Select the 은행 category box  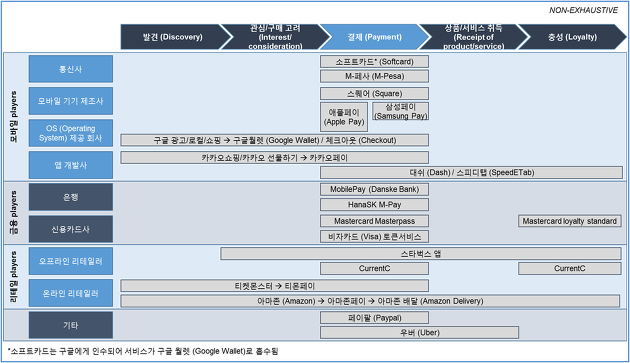71,197
